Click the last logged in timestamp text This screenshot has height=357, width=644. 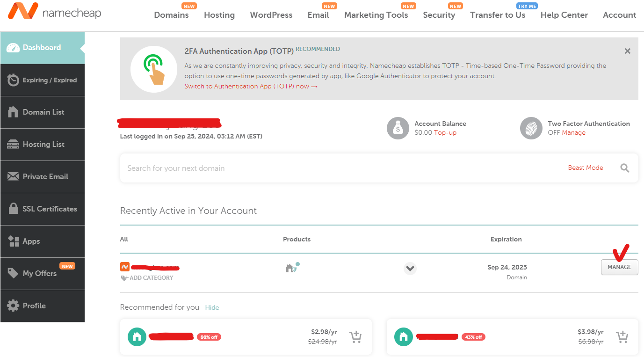191,137
